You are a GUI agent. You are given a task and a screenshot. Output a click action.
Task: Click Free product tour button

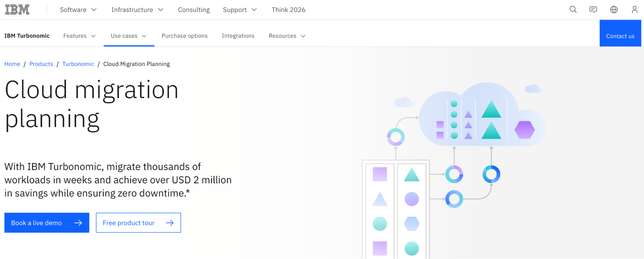[x=139, y=223]
